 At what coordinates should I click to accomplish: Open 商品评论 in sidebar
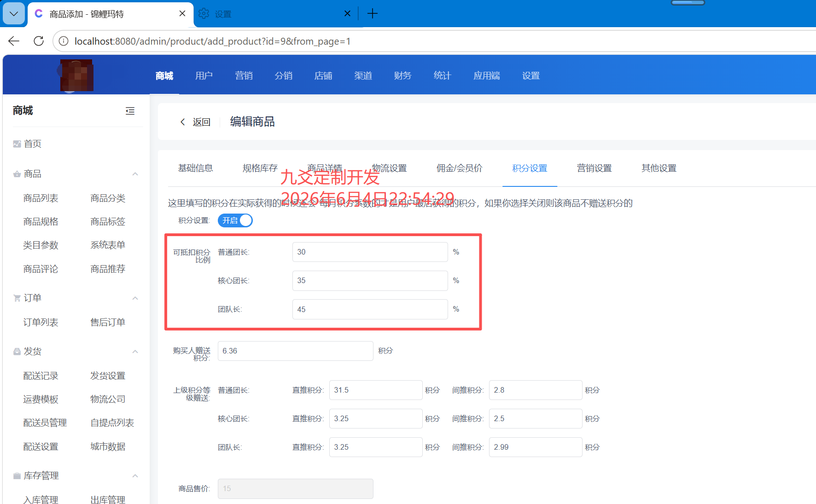(41, 269)
